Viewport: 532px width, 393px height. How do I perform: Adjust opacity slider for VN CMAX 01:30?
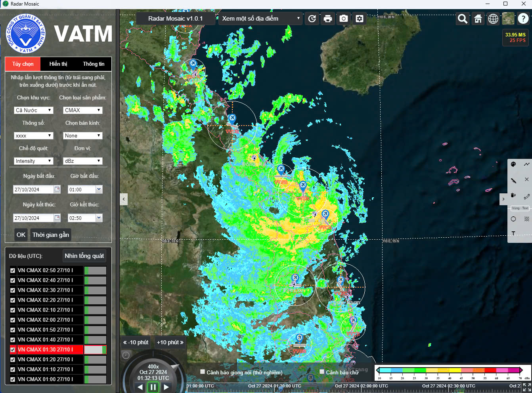95,350
